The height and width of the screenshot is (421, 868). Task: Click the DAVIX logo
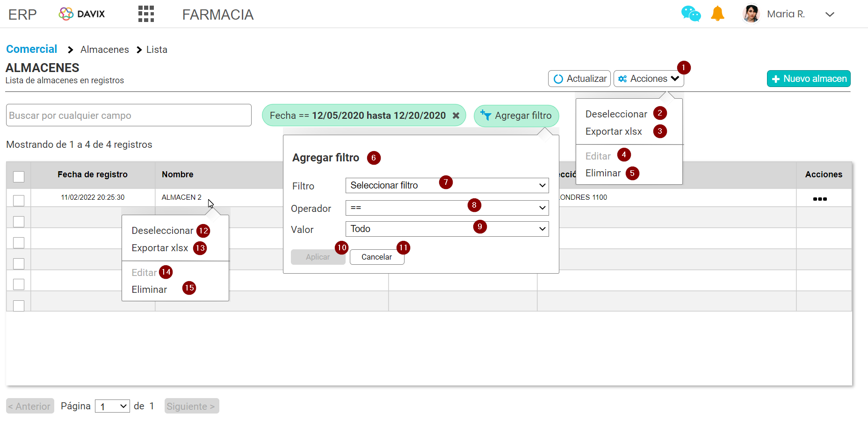(x=81, y=14)
